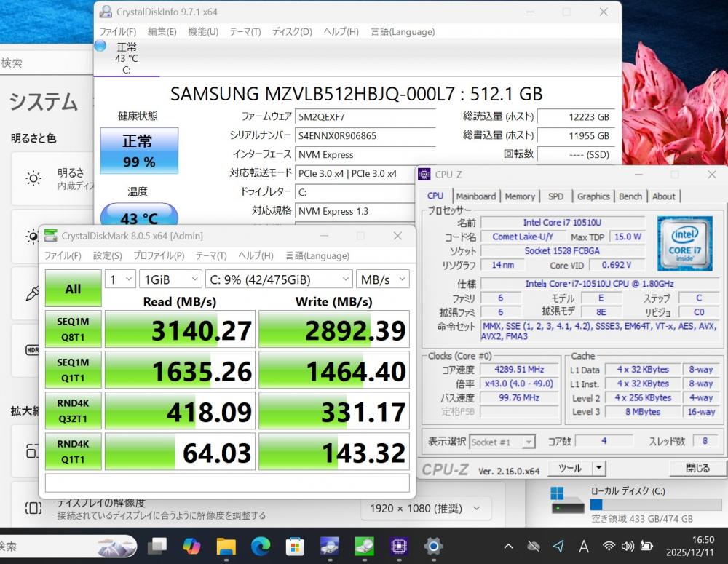Run the SEQ1M Q1T1 test
Viewport: 728px width, 564px height.
point(74,370)
